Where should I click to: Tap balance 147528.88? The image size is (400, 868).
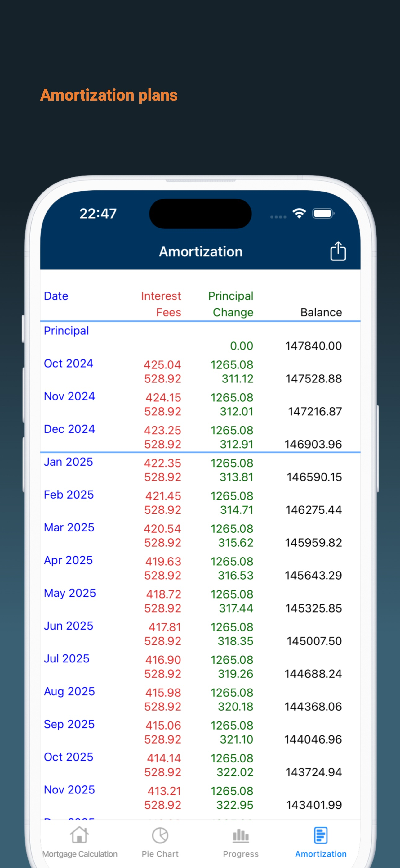click(x=313, y=379)
